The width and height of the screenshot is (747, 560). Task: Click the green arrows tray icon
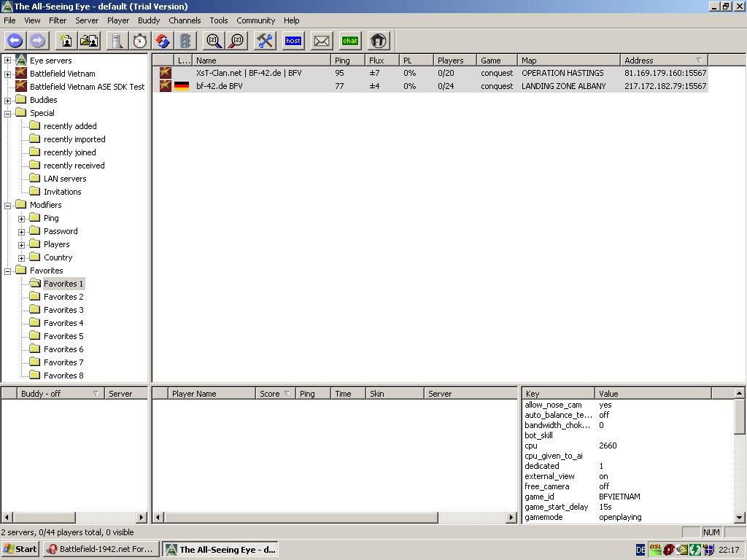(695, 550)
